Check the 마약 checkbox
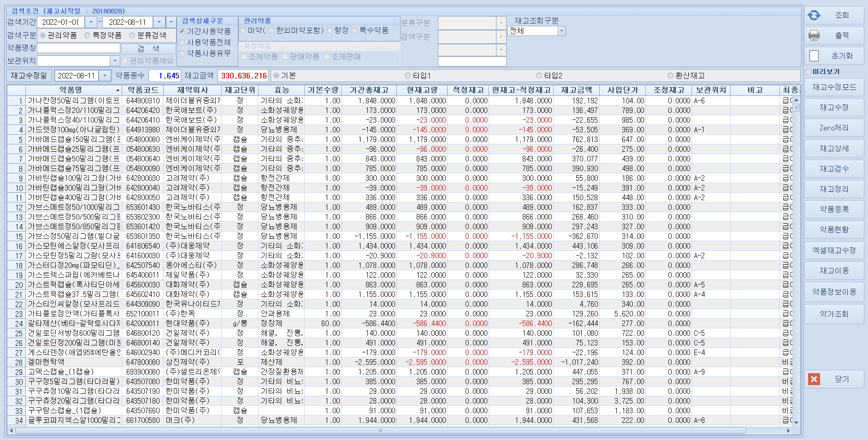 click(243, 30)
